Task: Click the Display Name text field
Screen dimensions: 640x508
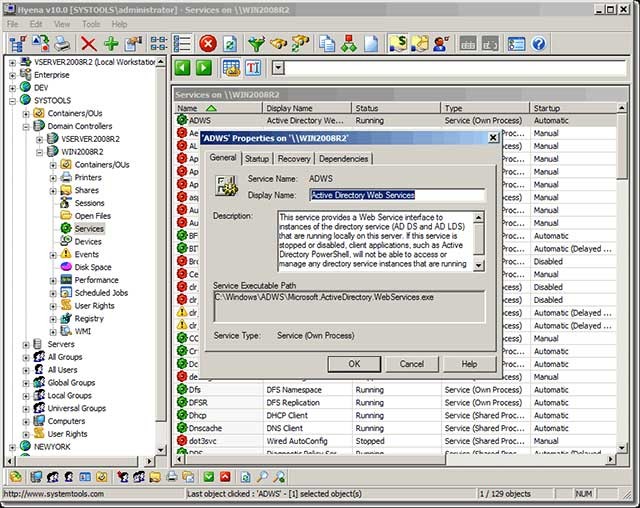Action: click(396, 195)
